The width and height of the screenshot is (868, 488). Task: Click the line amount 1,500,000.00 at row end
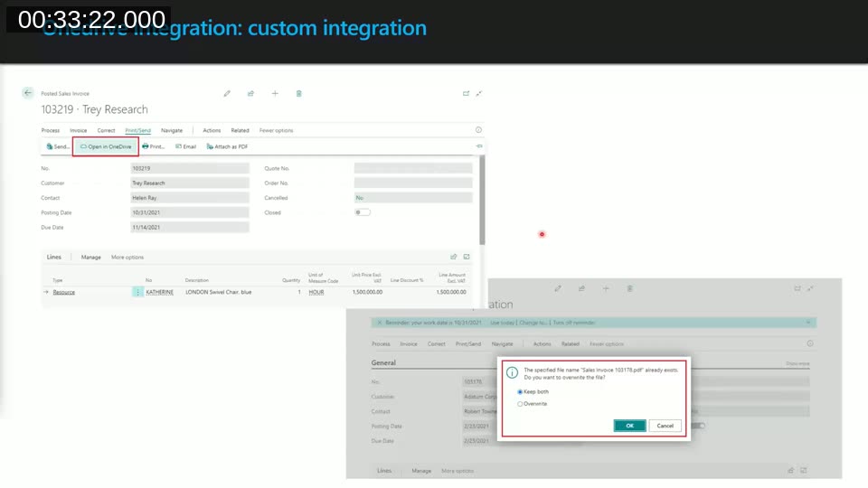click(x=451, y=292)
